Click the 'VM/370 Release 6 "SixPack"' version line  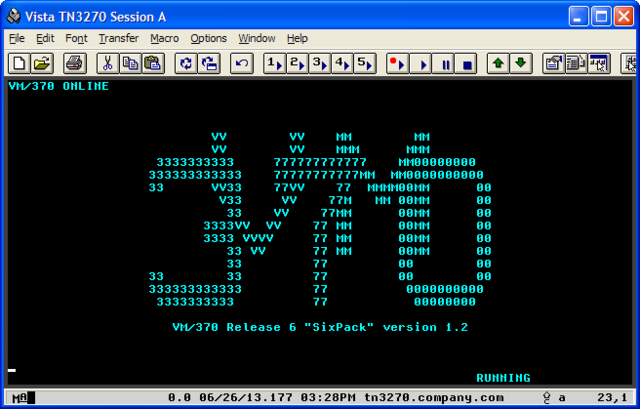coord(320,327)
